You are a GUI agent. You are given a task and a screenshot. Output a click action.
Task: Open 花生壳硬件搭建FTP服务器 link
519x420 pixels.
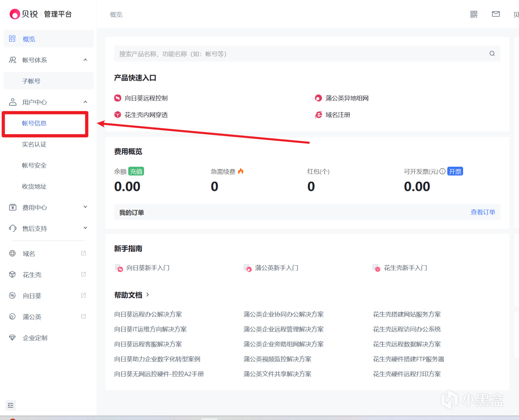pos(408,359)
